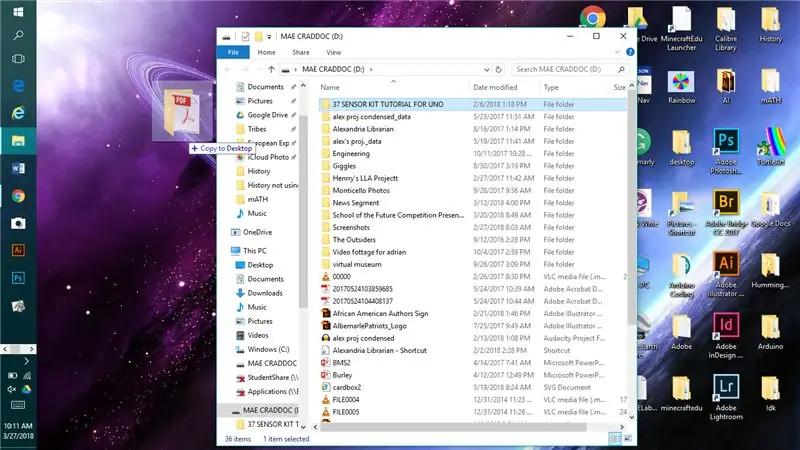Image resolution: width=800 pixels, height=450 pixels.
Task: Select the 00000 VLC media file
Action: 341,277
